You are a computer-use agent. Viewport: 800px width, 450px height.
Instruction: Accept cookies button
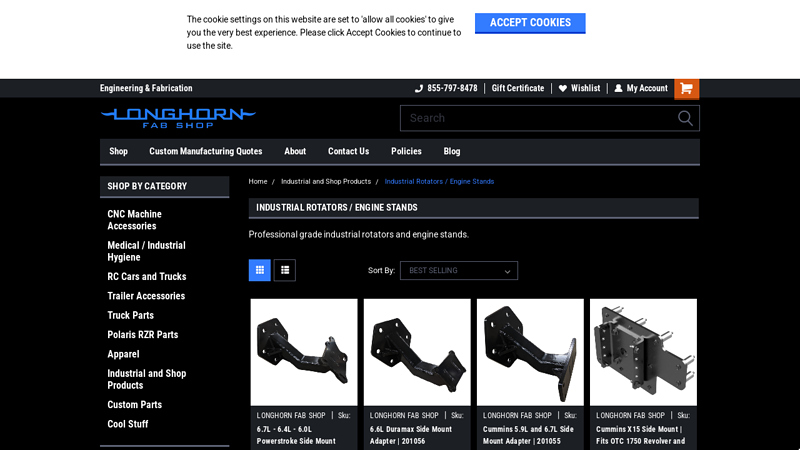point(530,23)
